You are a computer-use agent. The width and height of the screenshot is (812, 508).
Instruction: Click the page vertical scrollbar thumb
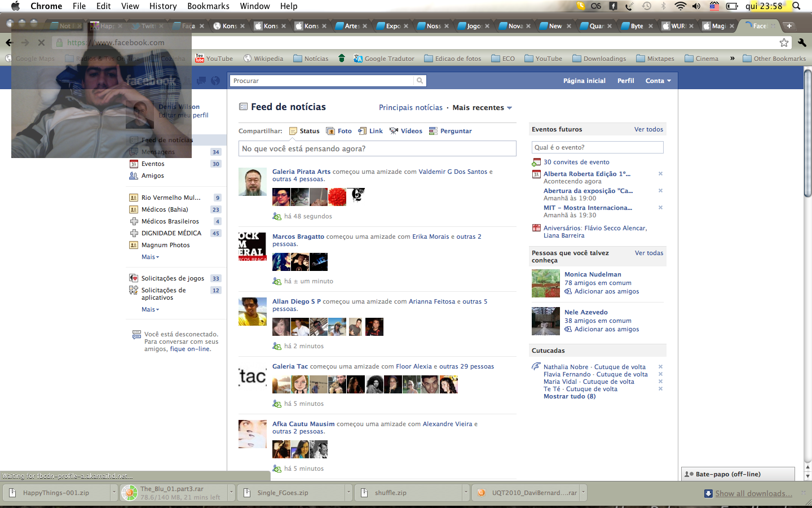[x=807, y=133]
